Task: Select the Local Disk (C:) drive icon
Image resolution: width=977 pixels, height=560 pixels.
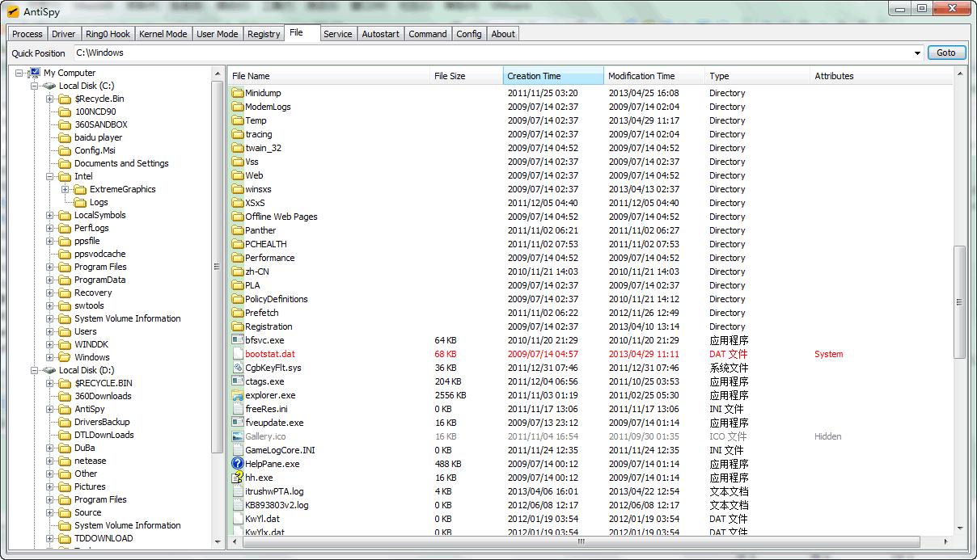Action: click(49, 86)
